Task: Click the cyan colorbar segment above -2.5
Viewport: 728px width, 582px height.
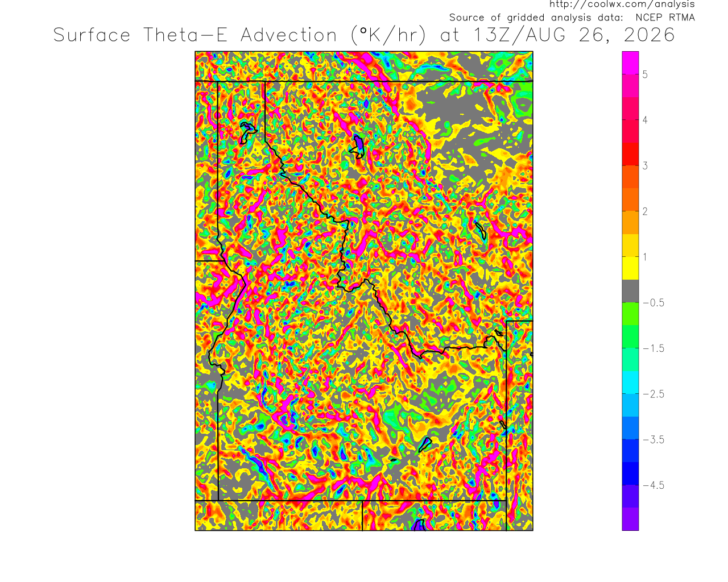Action: [630, 383]
